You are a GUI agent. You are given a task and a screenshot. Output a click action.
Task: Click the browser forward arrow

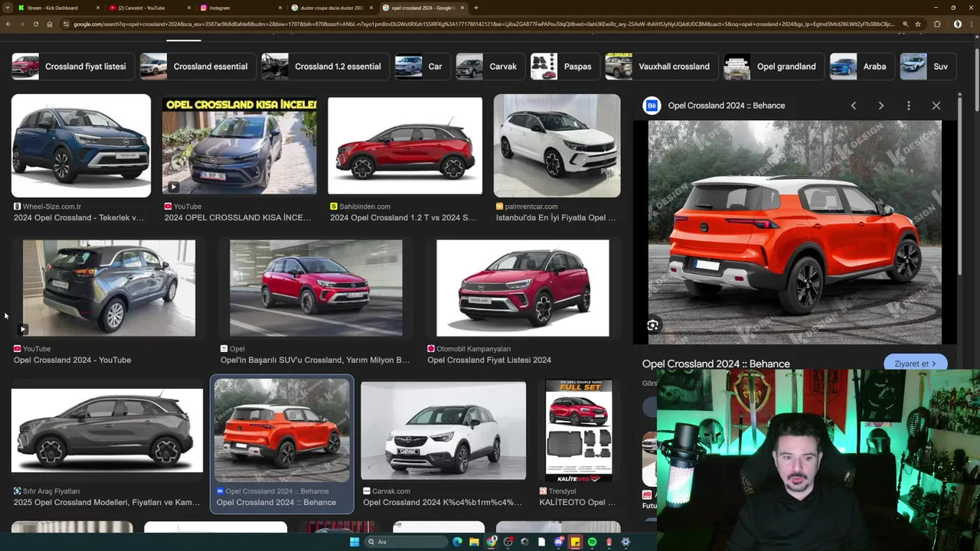[x=22, y=24]
